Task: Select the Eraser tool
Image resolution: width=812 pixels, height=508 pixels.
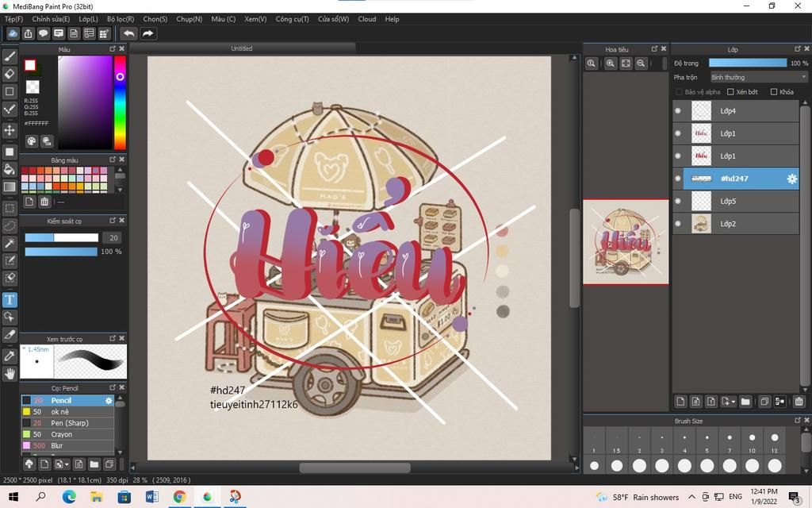Action: click(x=10, y=74)
